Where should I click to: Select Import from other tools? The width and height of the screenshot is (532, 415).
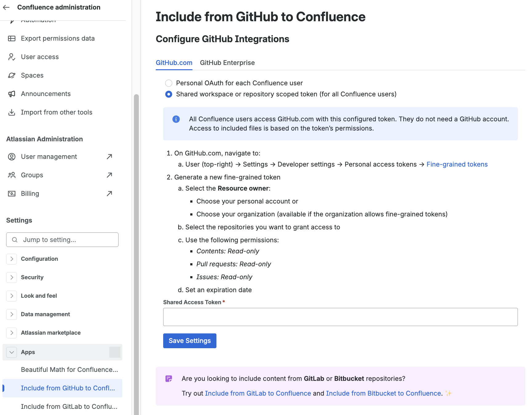point(56,112)
